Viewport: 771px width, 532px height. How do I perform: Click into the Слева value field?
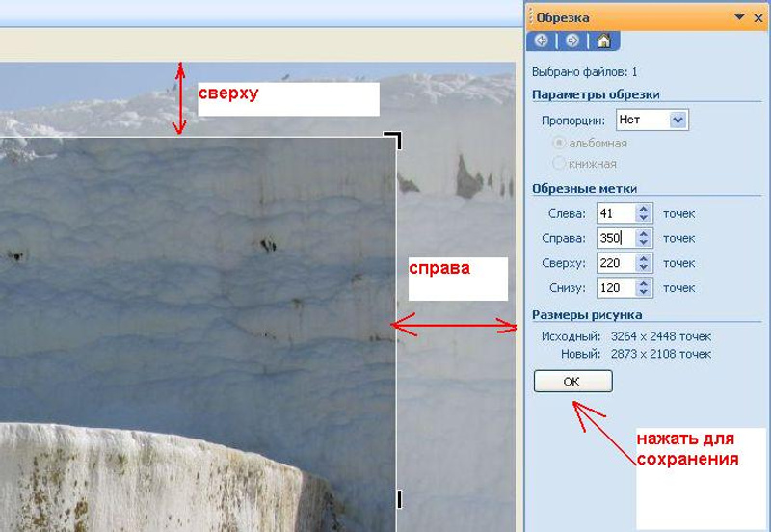pos(616,213)
